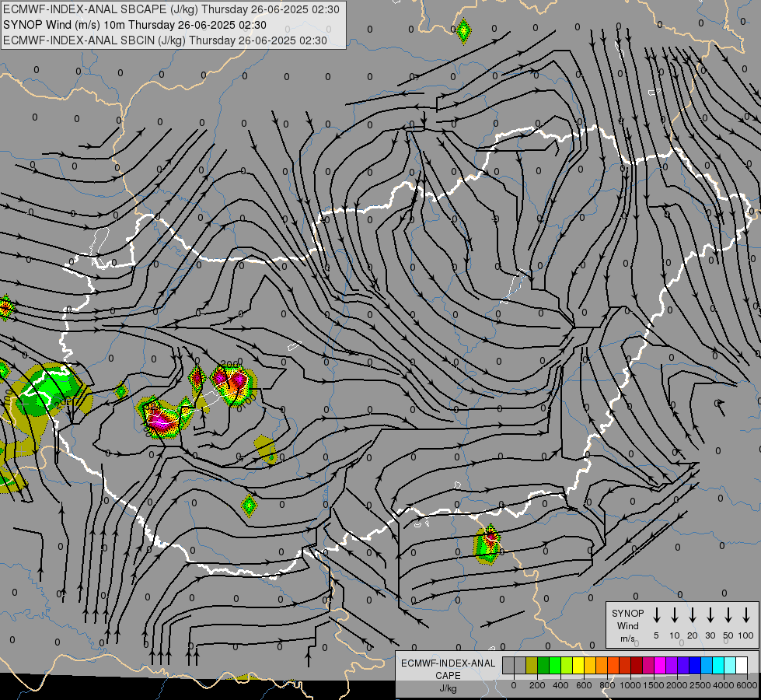The height and width of the screenshot is (700, 761).
Task: Click 'ECMWF-INDEX-ANAL' label in CAPE legend
Action: (x=448, y=663)
